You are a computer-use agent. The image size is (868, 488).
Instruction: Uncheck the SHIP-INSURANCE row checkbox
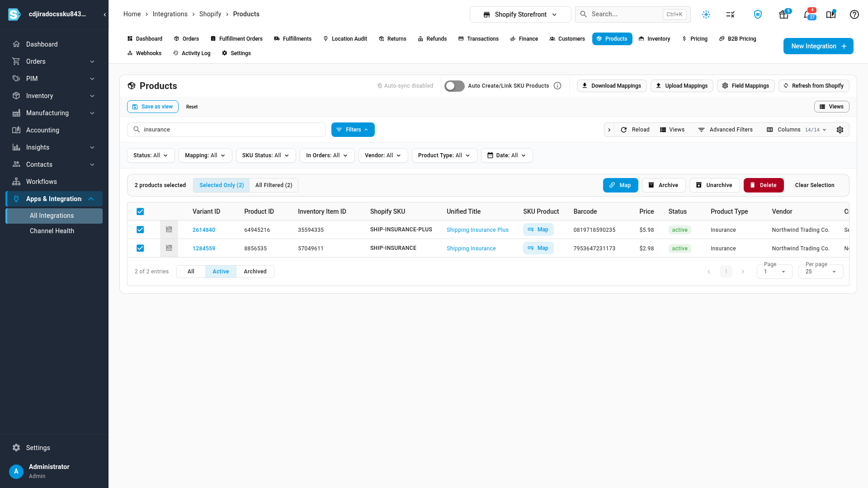coord(140,248)
